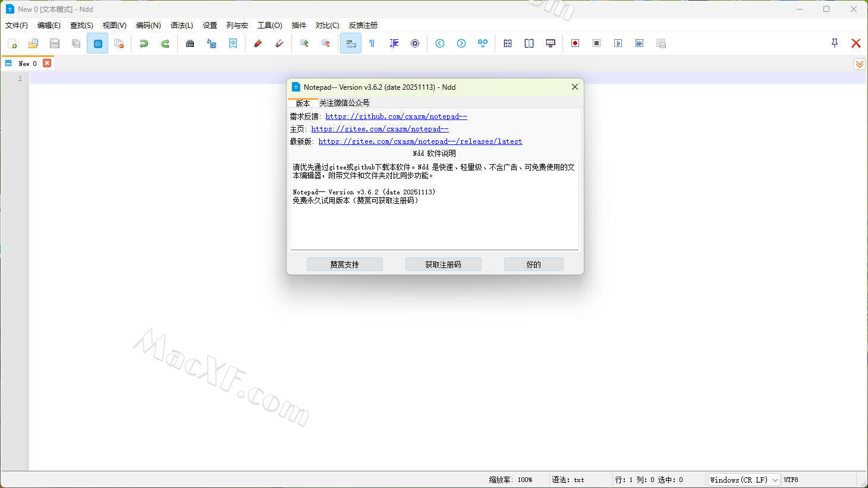Click the macro Start Recording icon
Screen dimensions: 868x488
pos(575,43)
